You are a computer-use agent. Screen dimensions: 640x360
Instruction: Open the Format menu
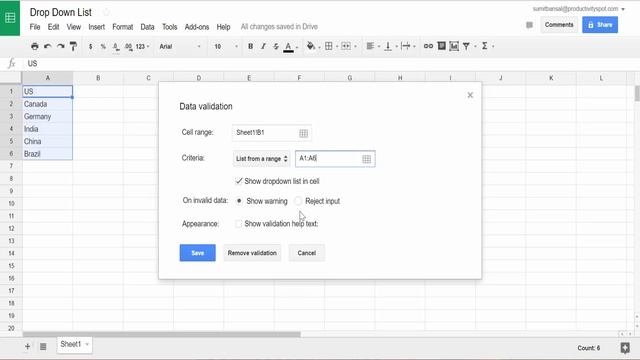[122, 27]
